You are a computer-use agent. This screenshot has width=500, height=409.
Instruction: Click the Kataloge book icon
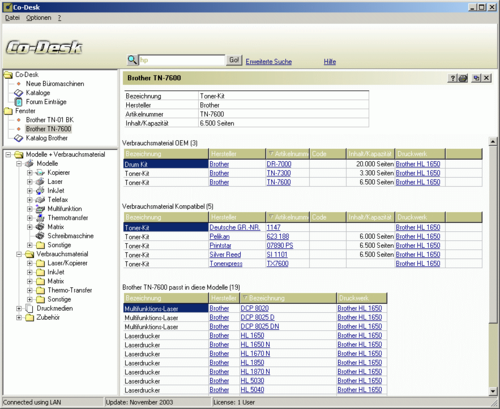coord(19,93)
